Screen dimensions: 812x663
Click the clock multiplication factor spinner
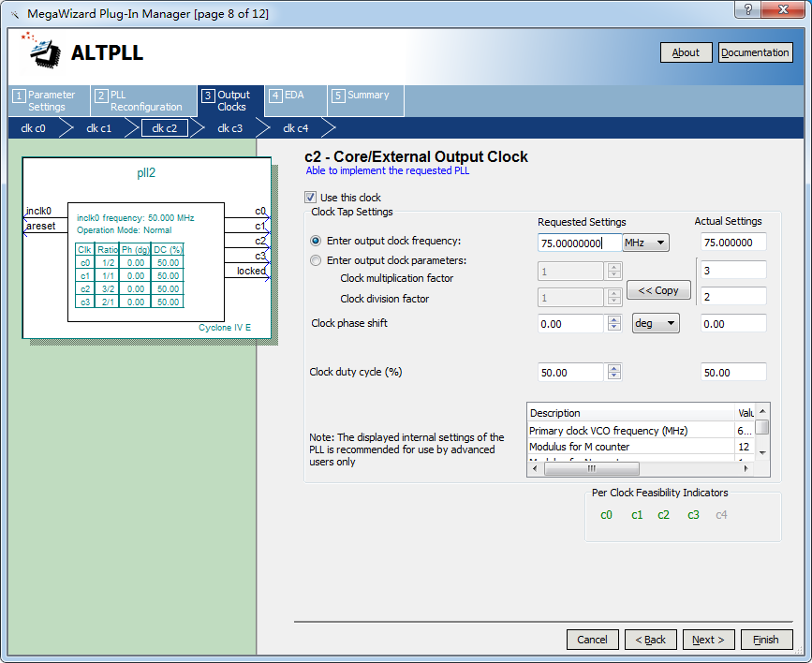(614, 271)
